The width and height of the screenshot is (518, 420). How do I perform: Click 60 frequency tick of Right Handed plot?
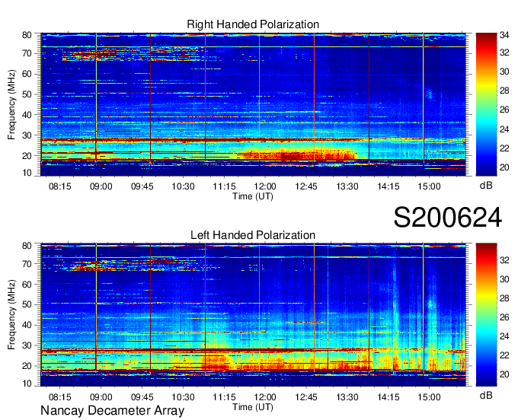27,74
